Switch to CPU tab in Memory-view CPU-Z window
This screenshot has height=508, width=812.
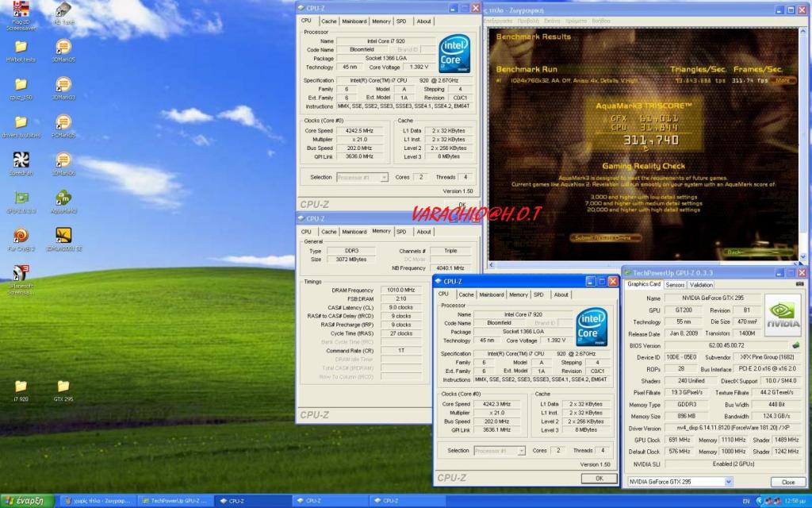point(307,232)
